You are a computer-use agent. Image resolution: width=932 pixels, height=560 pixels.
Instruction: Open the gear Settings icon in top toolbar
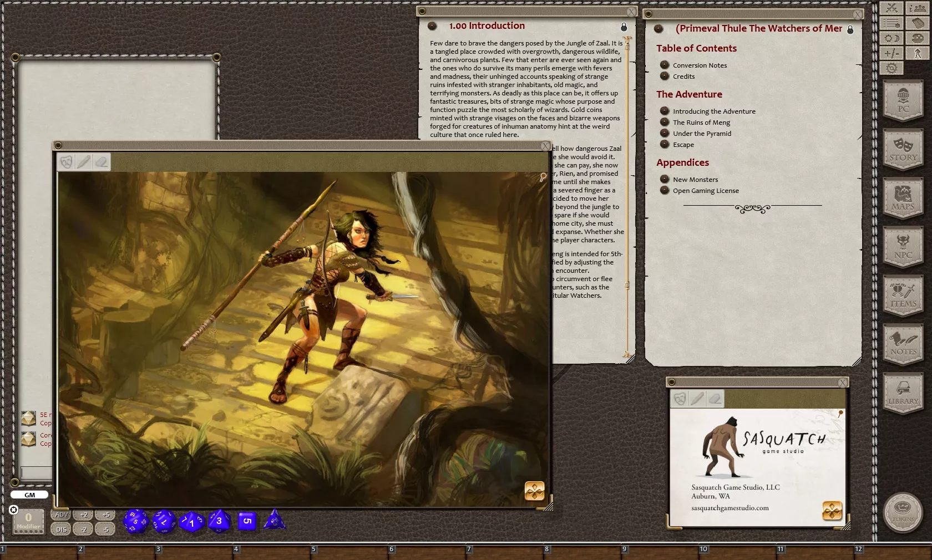click(892, 68)
